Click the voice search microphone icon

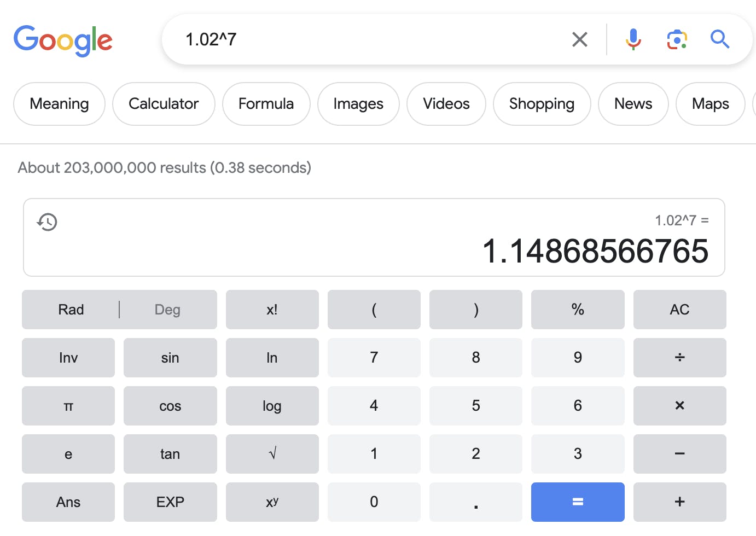(633, 39)
